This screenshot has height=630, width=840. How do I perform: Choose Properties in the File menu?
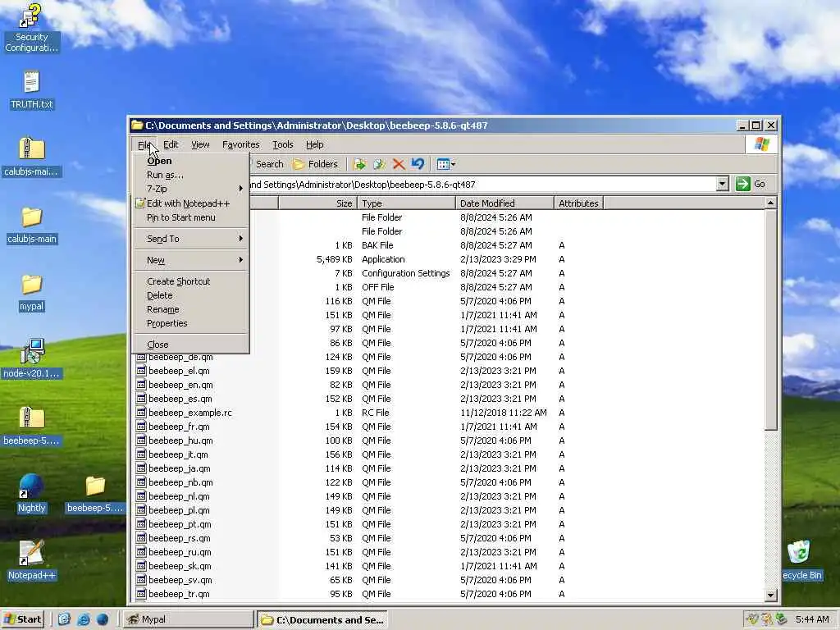click(190, 323)
